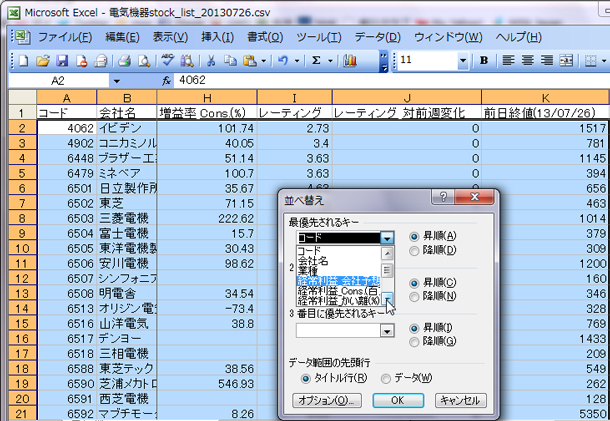The width and height of the screenshot is (610, 421).
Task: Open ウィンドウ(W) menu
Action: (448, 37)
